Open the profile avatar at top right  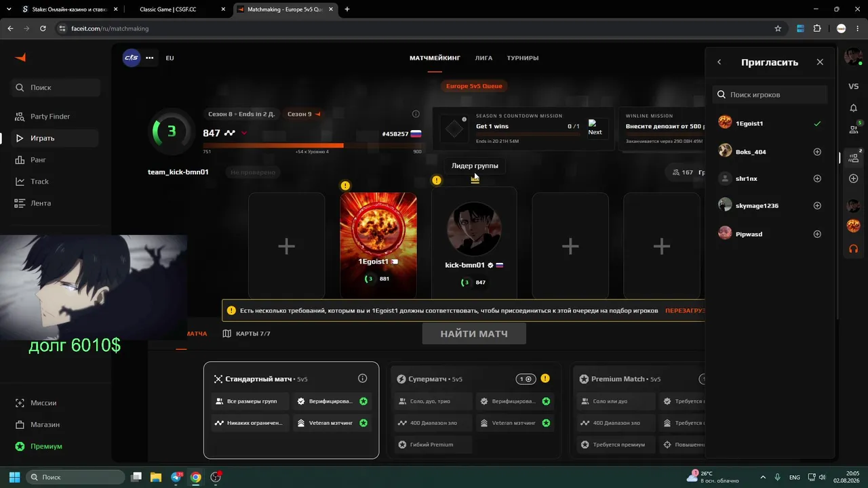point(853,58)
